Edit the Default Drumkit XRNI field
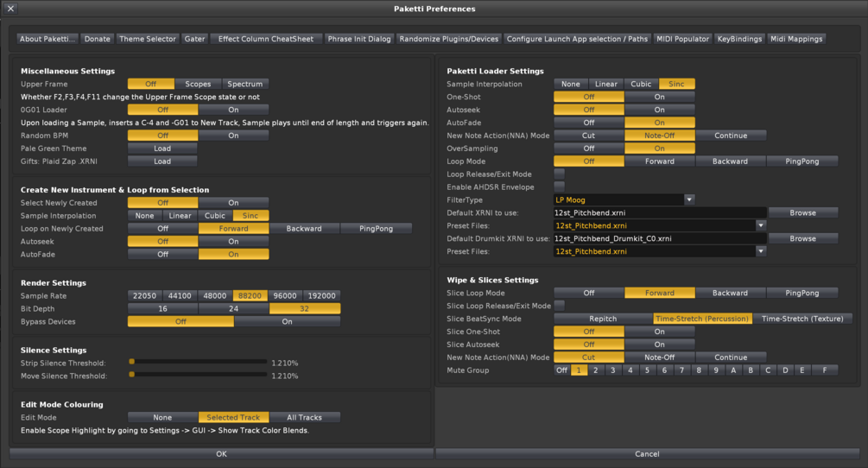Image resolution: width=868 pixels, height=468 pixels. click(660, 238)
